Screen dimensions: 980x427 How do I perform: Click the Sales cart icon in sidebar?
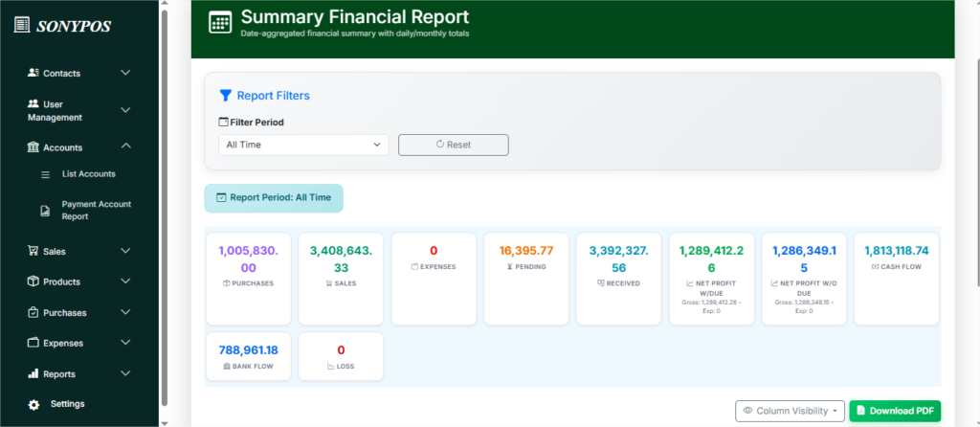coord(33,251)
